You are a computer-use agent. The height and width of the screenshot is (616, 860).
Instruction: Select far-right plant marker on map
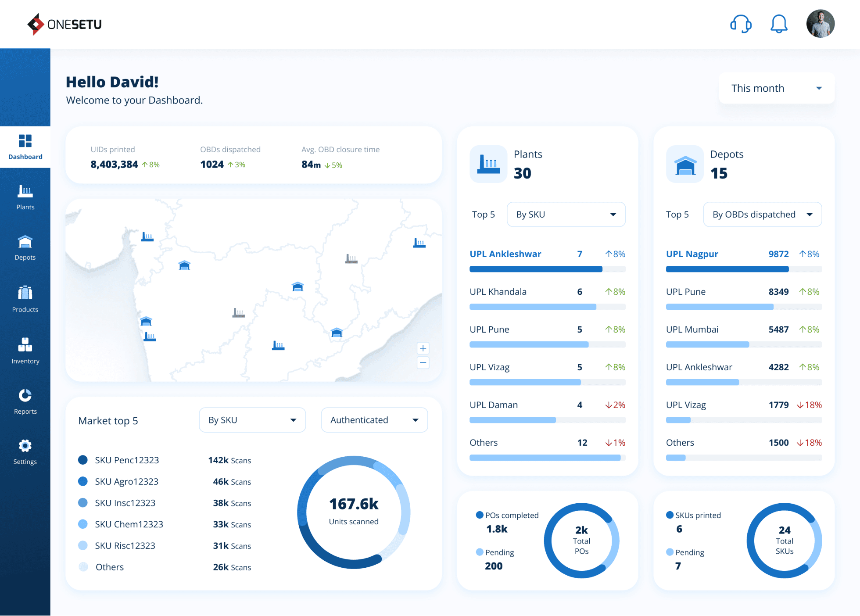(419, 243)
